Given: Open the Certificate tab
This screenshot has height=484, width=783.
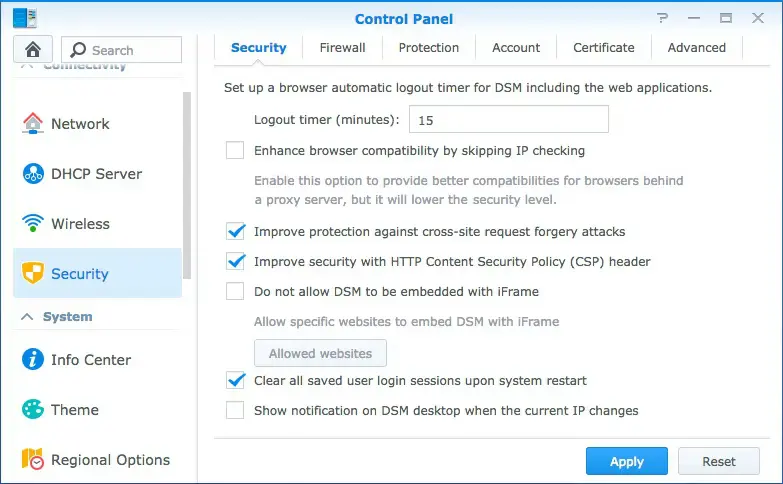Looking at the screenshot, I should pyautogui.click(x=603, y=47).
